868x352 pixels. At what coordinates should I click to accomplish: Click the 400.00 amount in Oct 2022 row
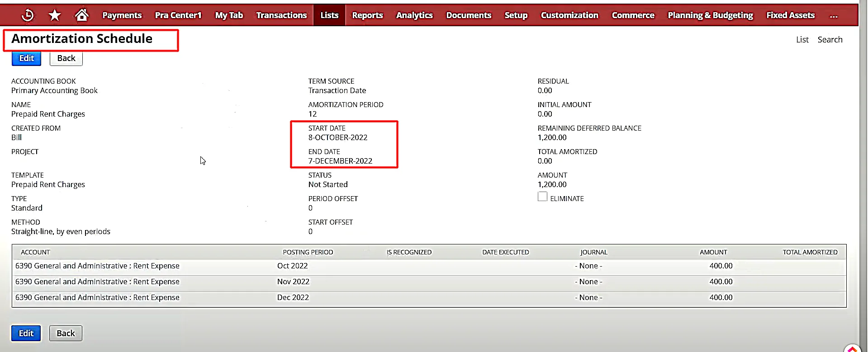pyautogui.click(x=721, y=266)
